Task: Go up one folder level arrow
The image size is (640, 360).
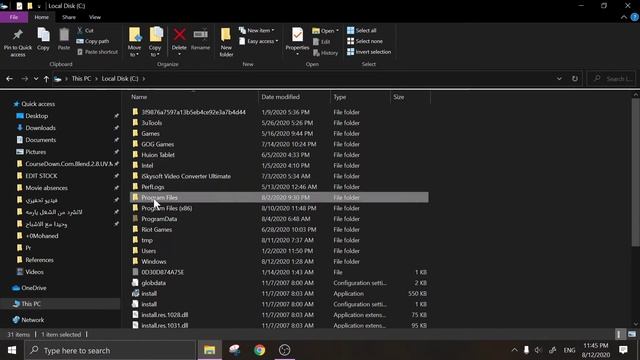Action: 46,78
